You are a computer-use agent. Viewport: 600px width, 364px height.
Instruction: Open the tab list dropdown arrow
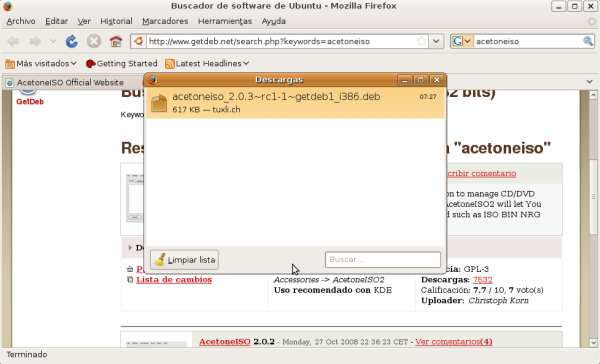point(590,82)
